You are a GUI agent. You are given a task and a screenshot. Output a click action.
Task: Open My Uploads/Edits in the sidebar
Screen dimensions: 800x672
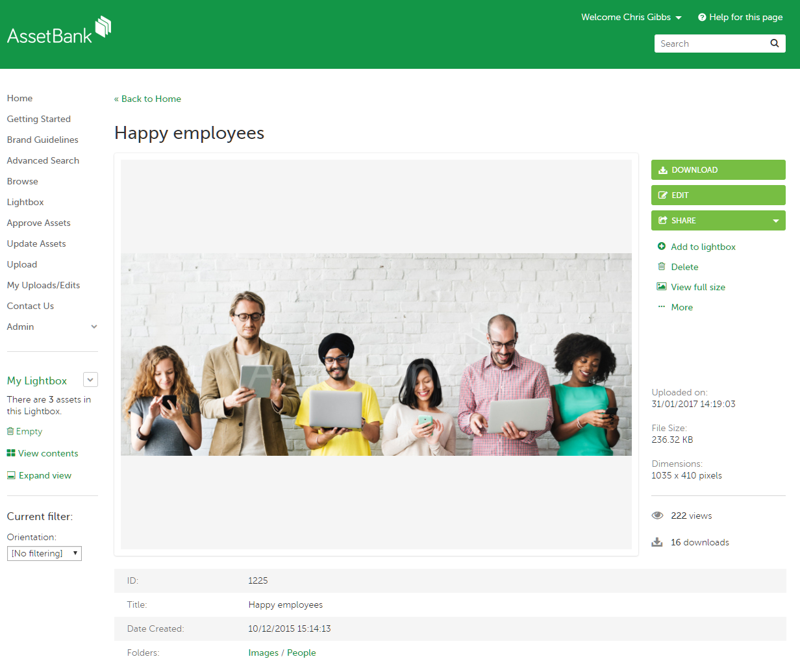click(x=44, y=285)
